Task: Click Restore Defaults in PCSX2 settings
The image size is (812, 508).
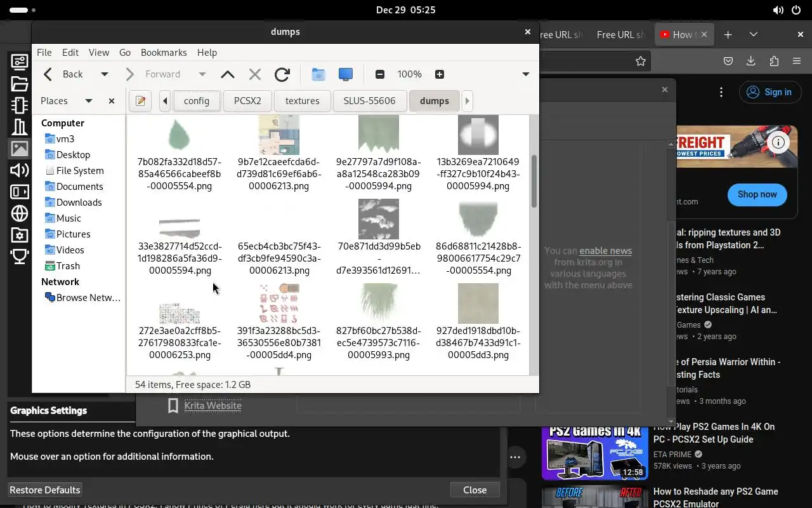Action: tap(45, 490)
